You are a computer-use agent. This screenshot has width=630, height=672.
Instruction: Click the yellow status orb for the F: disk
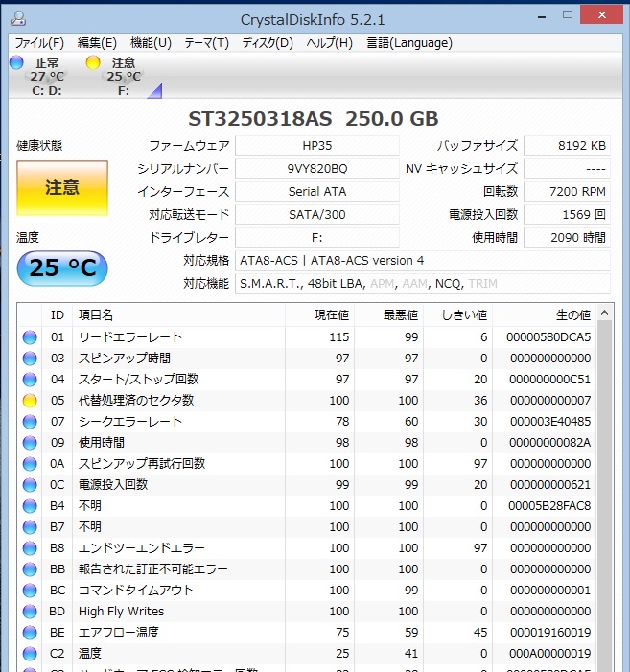point(93,62)
